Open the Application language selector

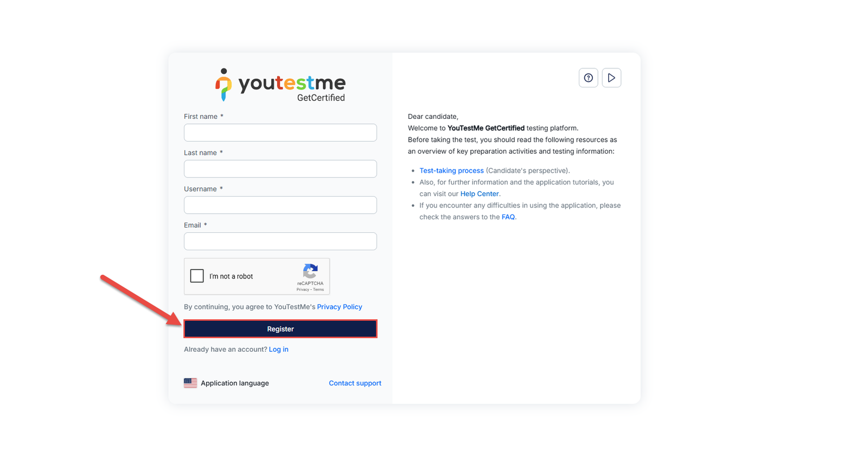[234, 383]
